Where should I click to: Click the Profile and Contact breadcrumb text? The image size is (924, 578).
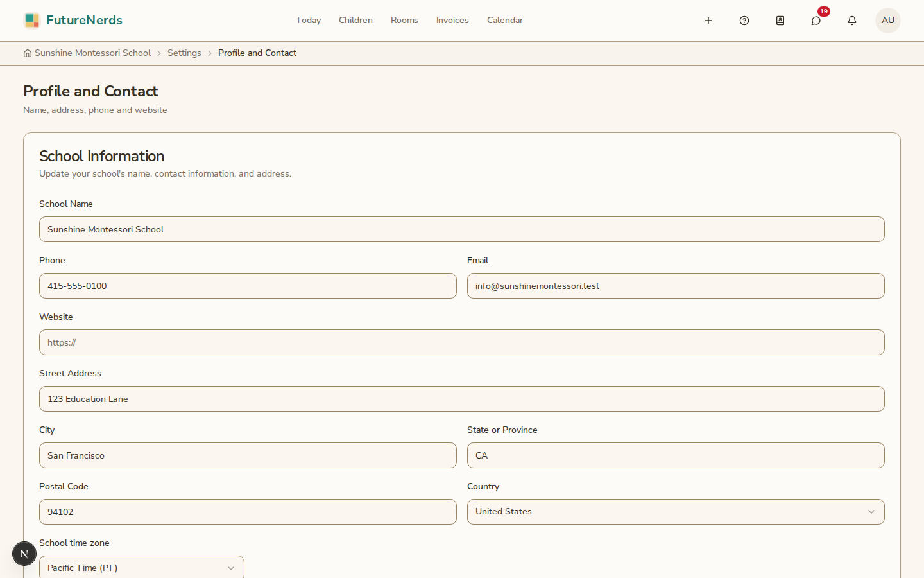(257, 53)
